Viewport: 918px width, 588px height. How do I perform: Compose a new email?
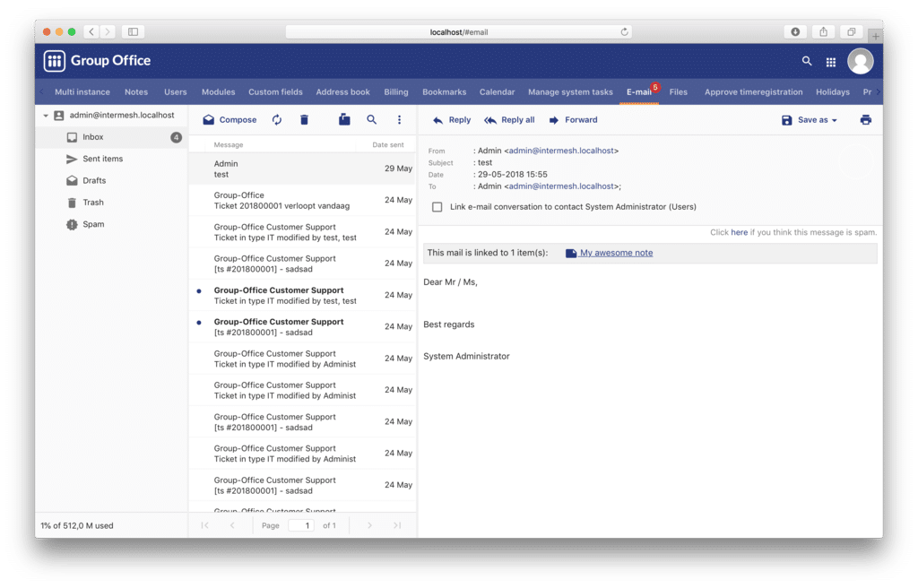tap(229, 120)
